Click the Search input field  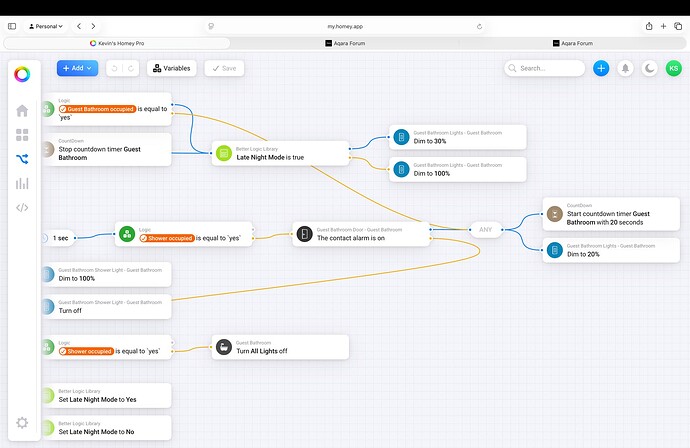[546, 68]
